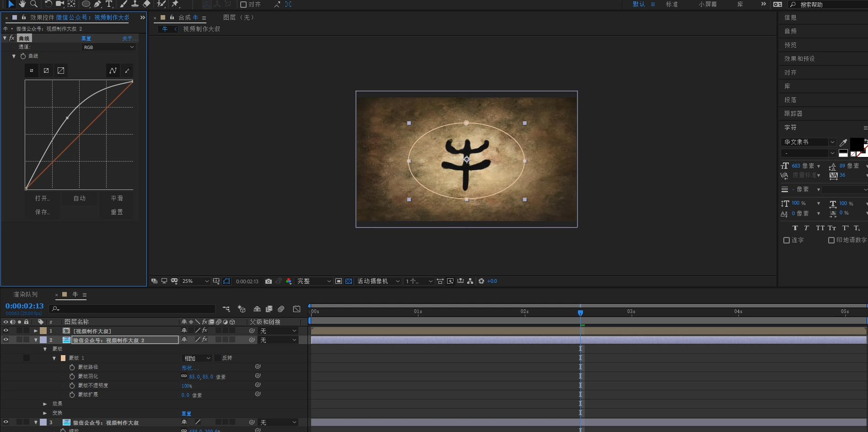This screenshot has width=868, height=432.
Task: Click the Bezier curve mode icon in Curves
Action: (x=113, y=70)
